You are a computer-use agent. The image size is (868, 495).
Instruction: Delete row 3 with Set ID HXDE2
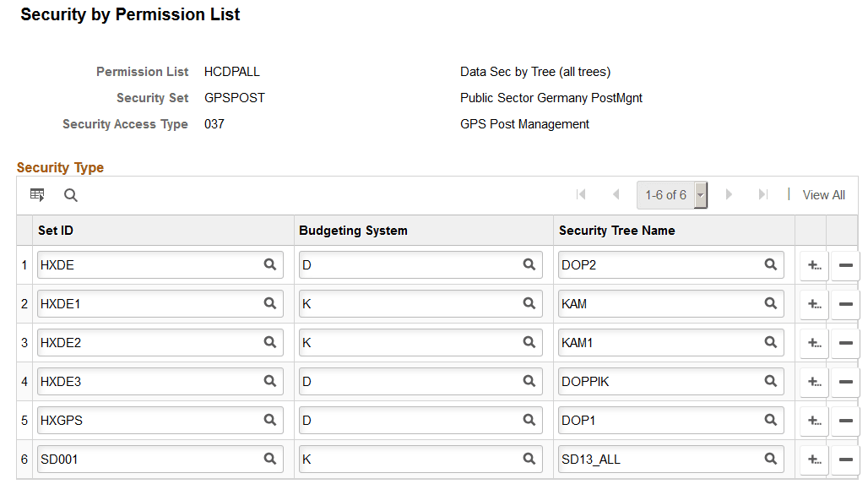(844, 342)
